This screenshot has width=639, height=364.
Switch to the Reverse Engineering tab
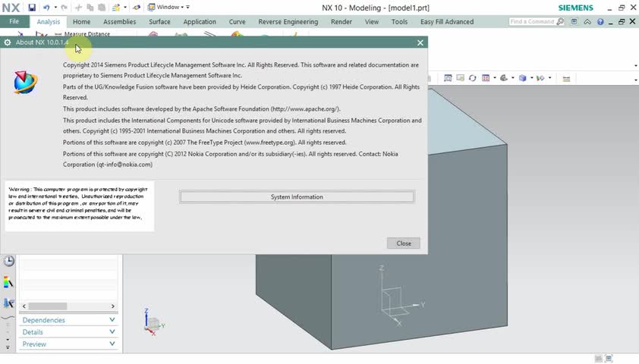[x=288, y=21]
